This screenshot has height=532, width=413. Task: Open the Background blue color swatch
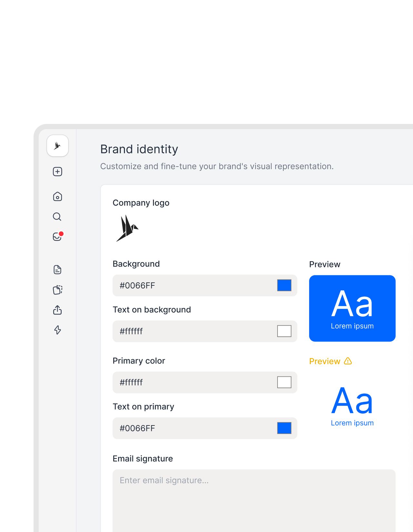(284, 285)
